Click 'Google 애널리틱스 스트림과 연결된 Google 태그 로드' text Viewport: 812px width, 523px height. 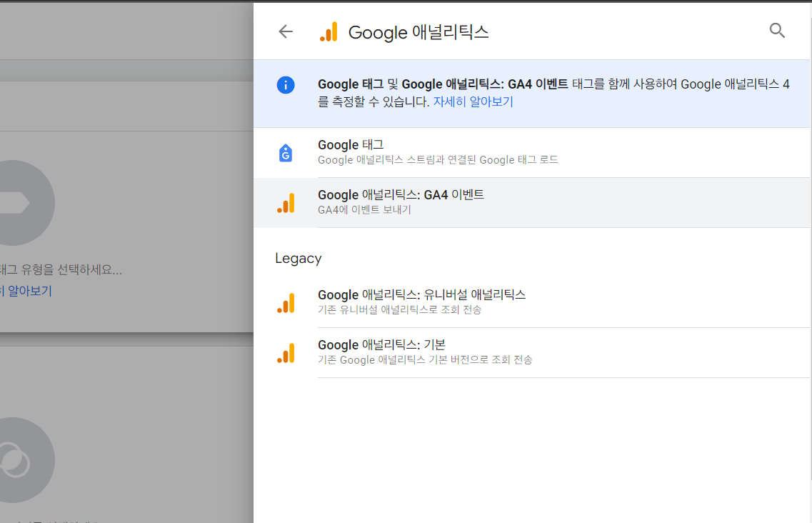tap(438, 160)
